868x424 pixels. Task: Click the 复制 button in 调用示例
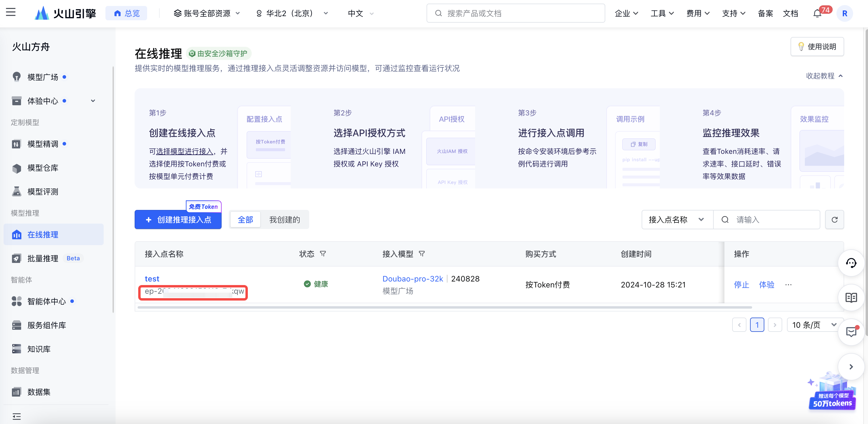click(639, 144)
